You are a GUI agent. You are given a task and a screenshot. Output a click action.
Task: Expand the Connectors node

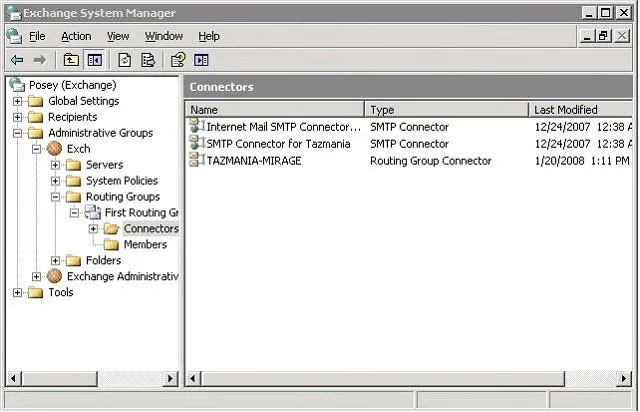click(93, 229)
